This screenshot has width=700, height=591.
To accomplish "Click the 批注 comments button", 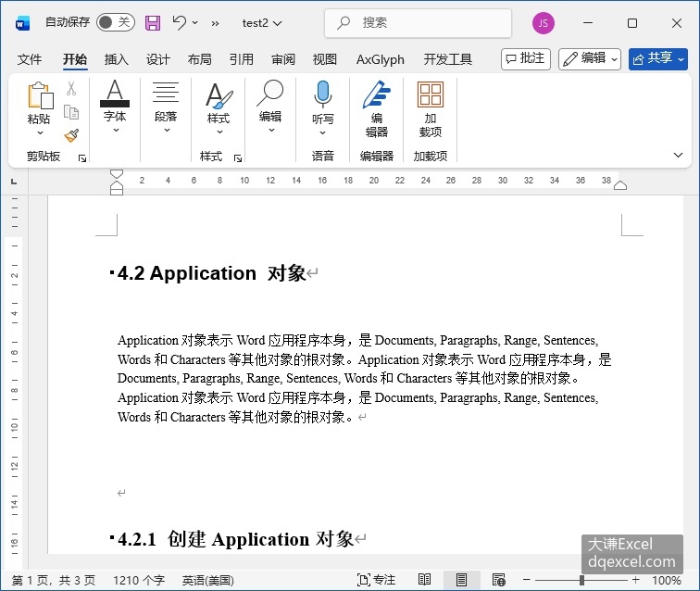I will (525, 59).
